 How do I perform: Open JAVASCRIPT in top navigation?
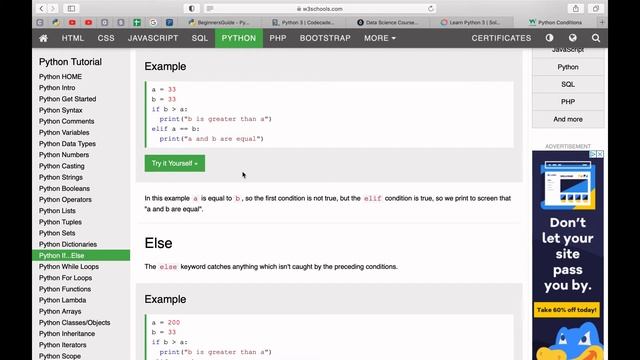(x=153, y=38)
